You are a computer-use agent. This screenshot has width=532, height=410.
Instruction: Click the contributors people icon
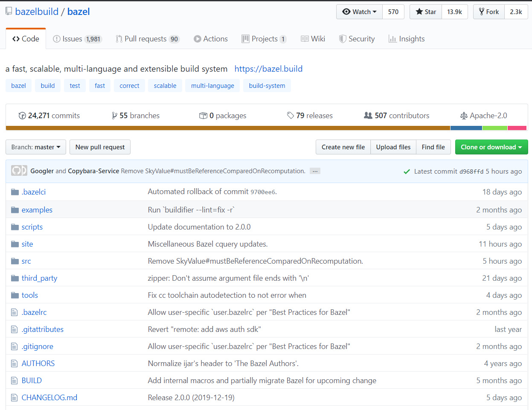[368, 116]
